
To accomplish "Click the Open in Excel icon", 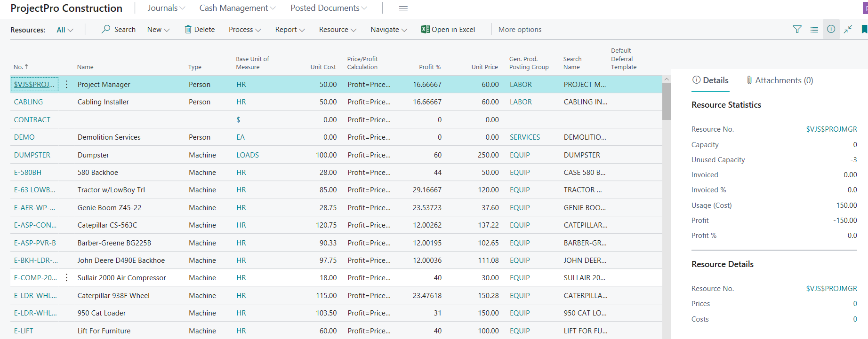I will 425,29.
